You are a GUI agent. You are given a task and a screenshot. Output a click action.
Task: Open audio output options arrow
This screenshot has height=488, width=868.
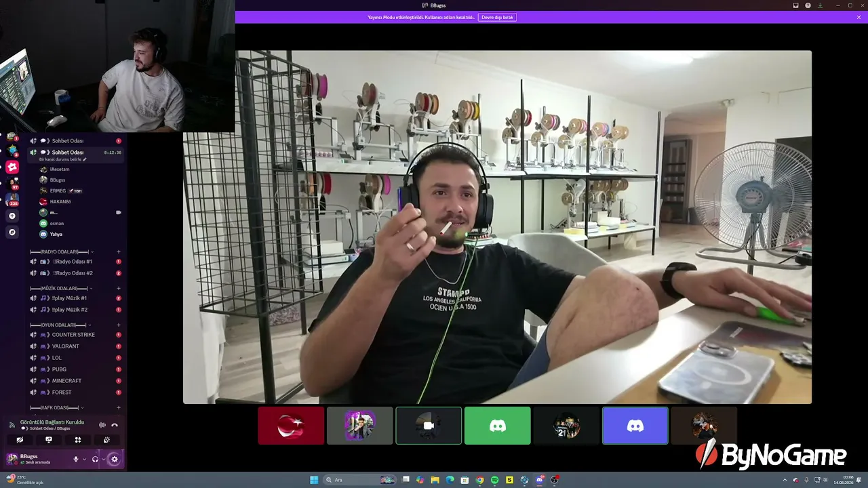[103, 459]
